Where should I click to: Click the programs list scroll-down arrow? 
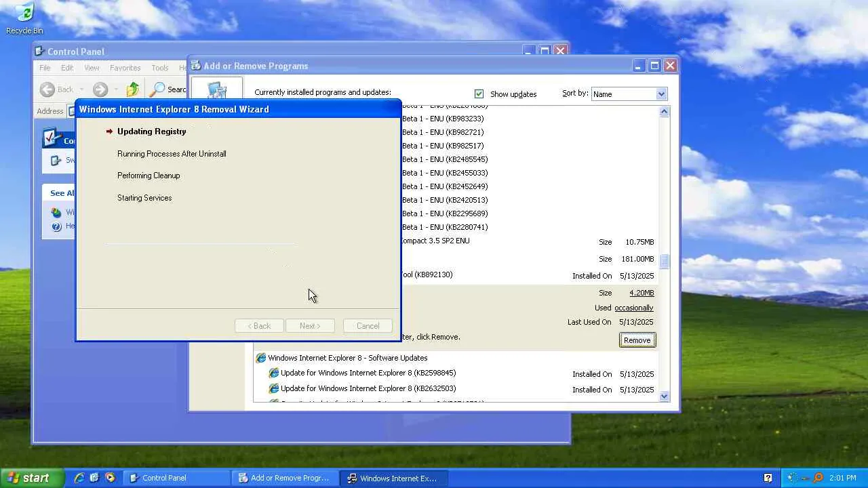(664, 396)
